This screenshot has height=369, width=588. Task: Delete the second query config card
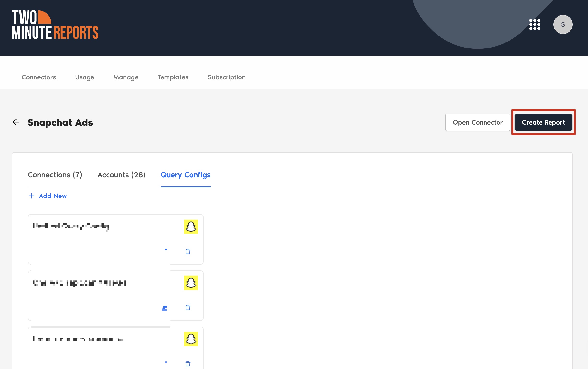188,308
